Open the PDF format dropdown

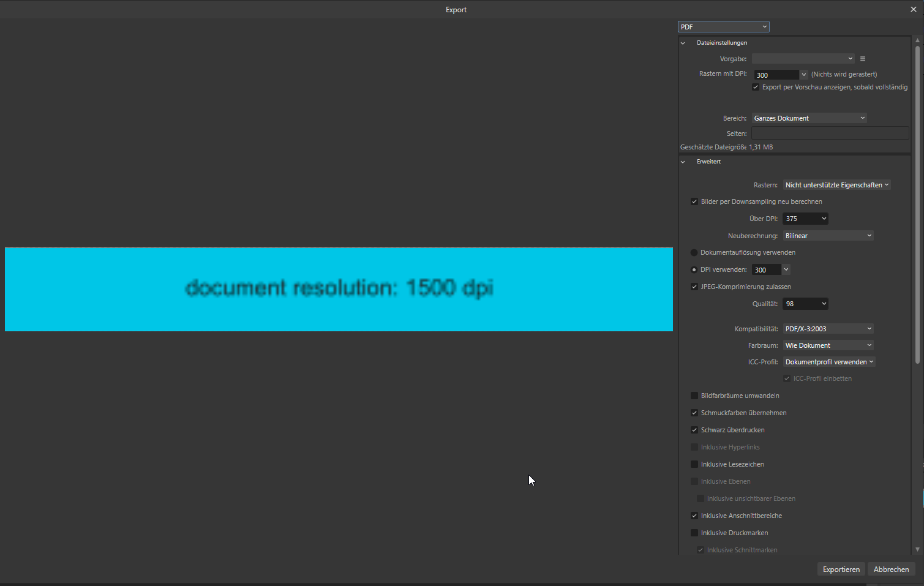723,27
